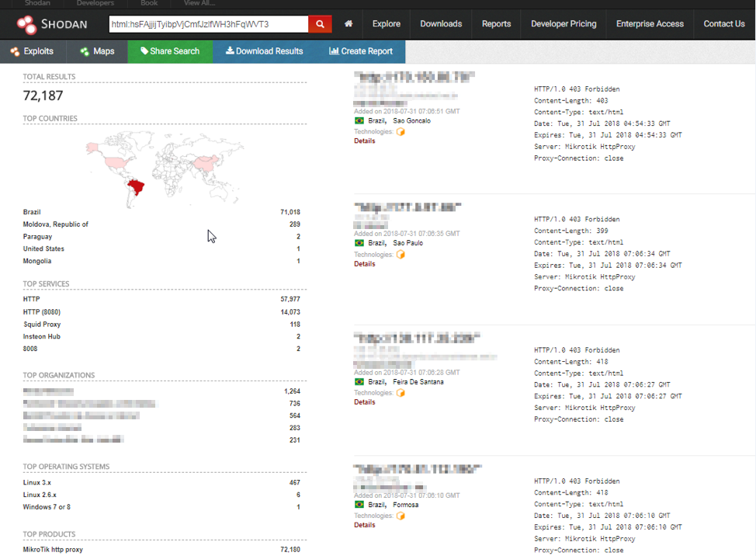The width and height of the screenshot is (756, 556).
Task: Open Developer Pricing page
Action: pyautogui.click(x=564, y=24)
